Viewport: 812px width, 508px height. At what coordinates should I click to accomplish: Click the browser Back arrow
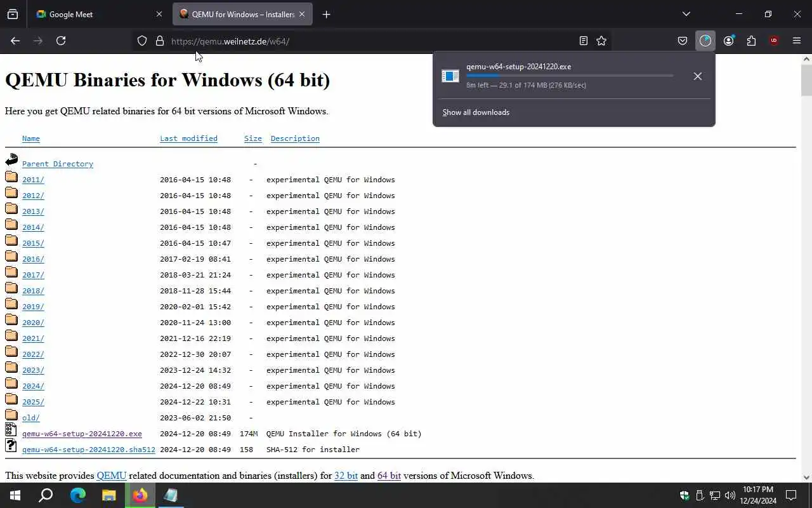(15, 41)
